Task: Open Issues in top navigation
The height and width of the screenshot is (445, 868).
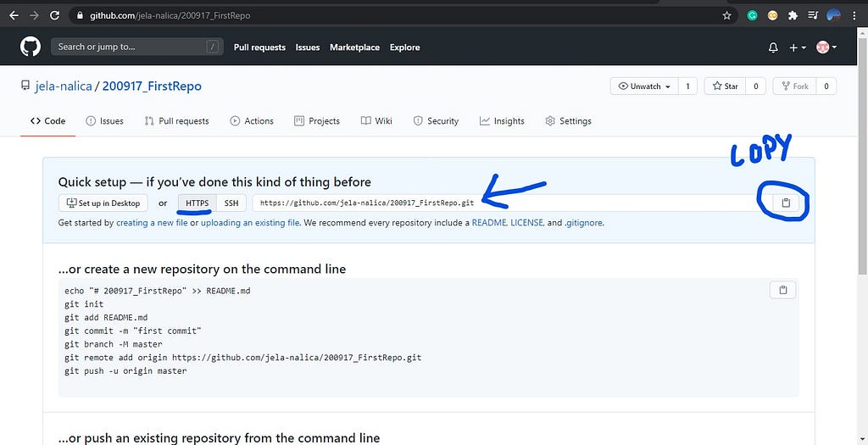Action: tap(308, 47)
